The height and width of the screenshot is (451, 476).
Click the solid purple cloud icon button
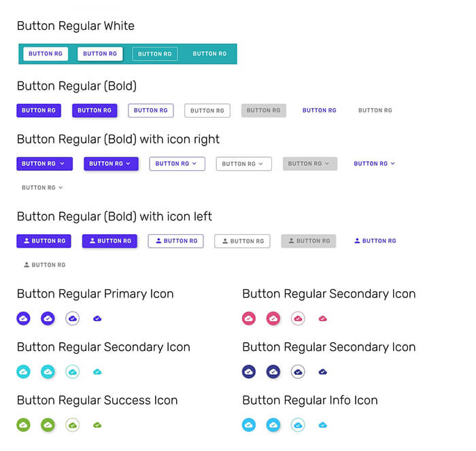(23, 318)
